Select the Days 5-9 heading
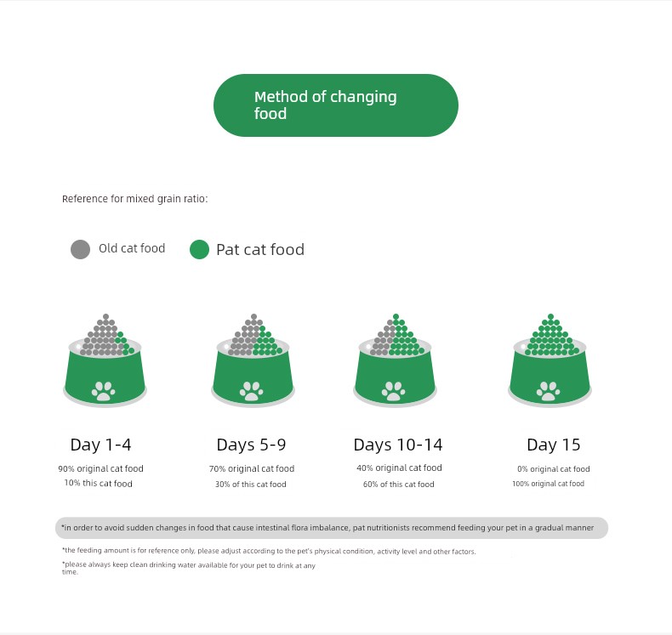 coord(252,445)
